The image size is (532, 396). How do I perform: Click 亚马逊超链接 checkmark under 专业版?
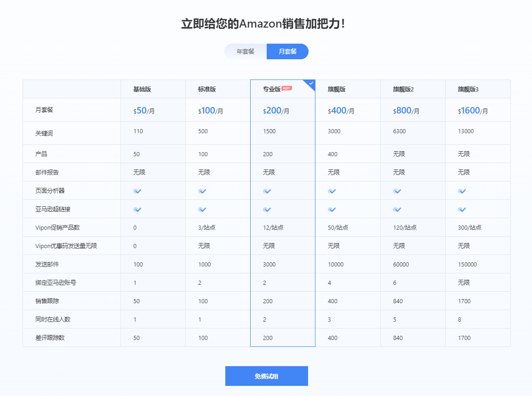coord(267,209)
